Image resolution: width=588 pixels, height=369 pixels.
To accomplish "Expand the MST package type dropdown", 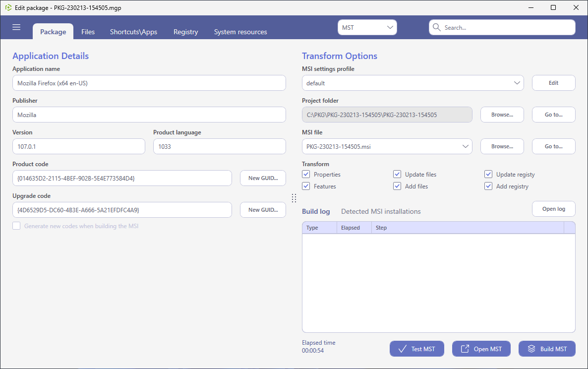I will click(x=367, y=27).
